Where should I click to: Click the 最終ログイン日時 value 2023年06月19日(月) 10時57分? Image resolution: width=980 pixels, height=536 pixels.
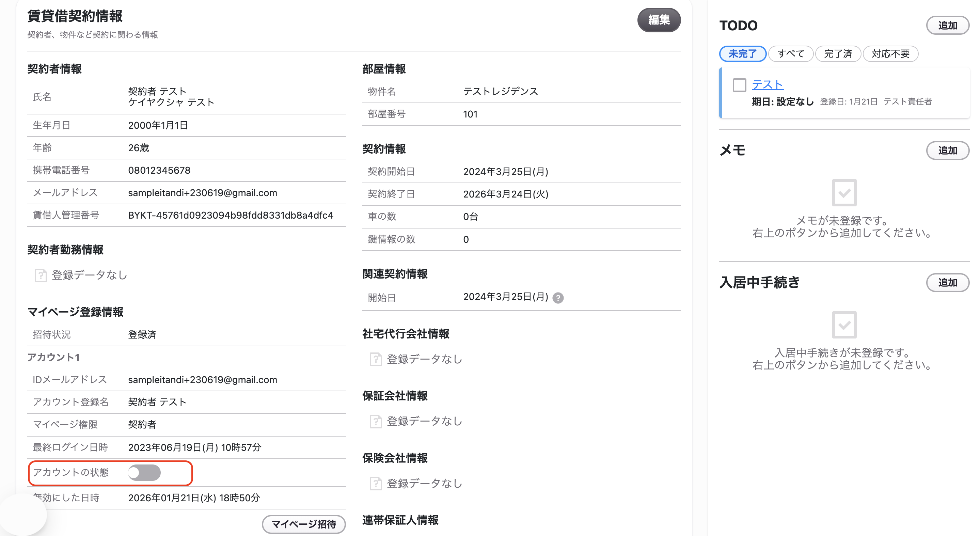tap(195, 447)
